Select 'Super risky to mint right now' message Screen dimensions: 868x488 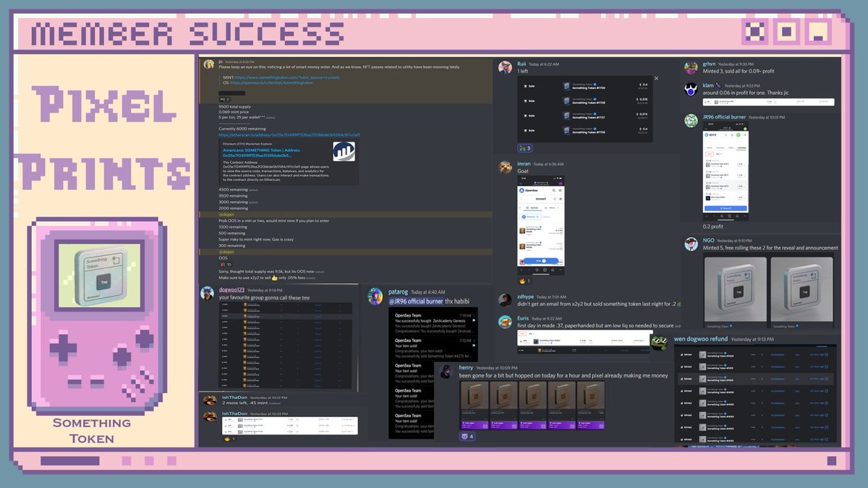point(256,239)
